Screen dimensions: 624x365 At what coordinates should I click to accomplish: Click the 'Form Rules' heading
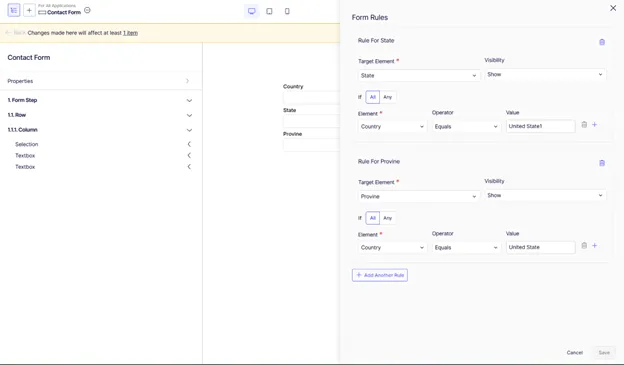[x=370, y=18]
